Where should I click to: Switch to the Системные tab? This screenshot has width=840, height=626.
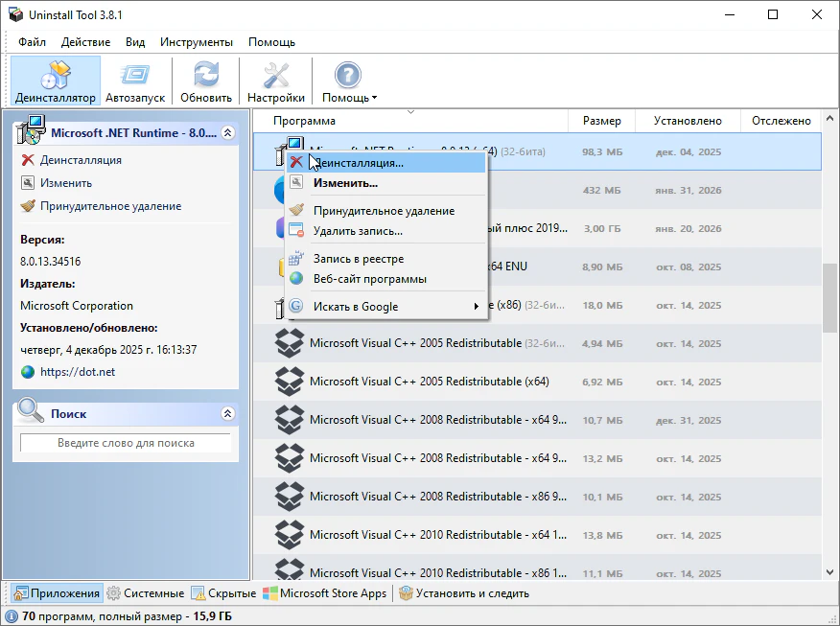pyautogui.click(x=153, y=593)
